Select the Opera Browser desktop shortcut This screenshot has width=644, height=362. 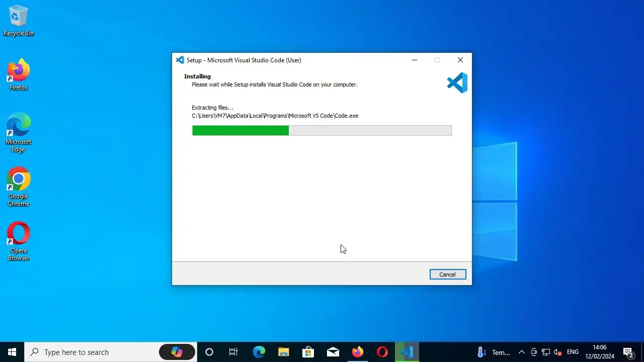tap(19, 241)
